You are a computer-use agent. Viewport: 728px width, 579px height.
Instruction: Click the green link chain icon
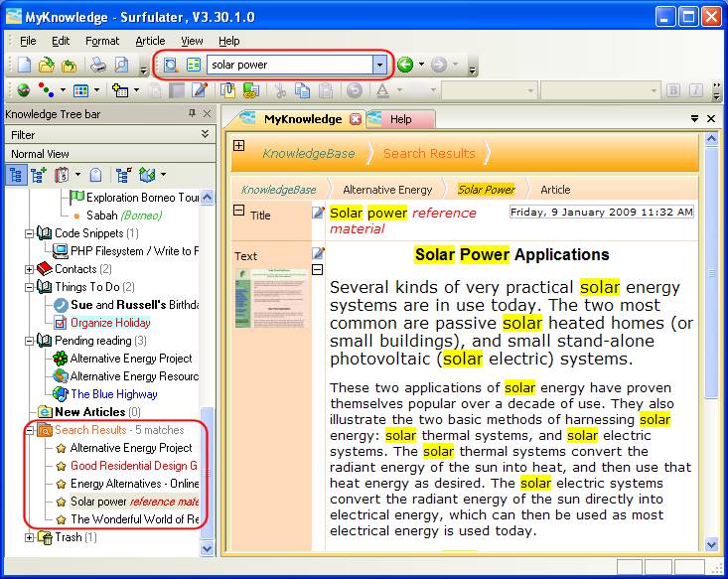click(250, 90)
